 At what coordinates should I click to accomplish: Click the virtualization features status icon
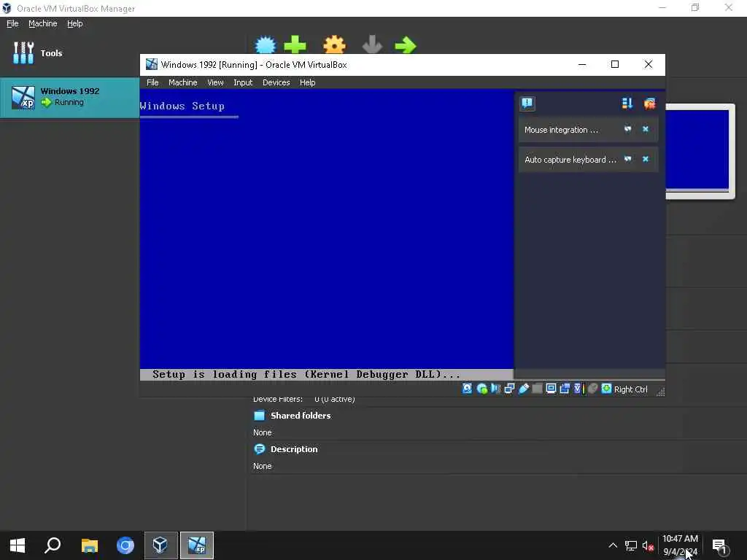point(578,389)
